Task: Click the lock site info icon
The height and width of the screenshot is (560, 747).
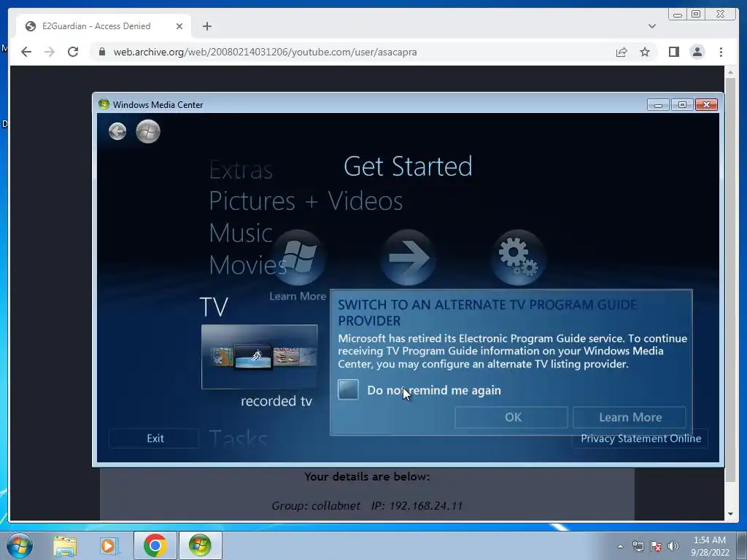Action: click(x=102, y=52)
